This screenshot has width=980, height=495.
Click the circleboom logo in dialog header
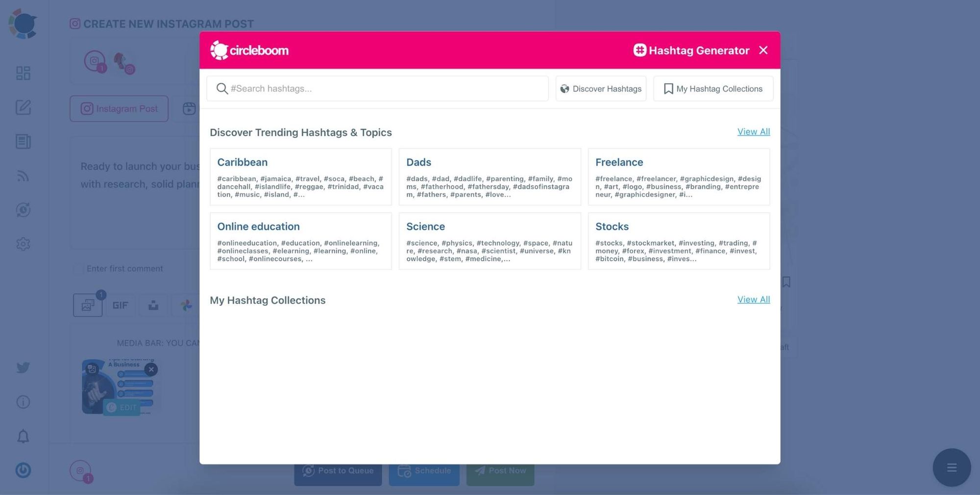(249, 50)
